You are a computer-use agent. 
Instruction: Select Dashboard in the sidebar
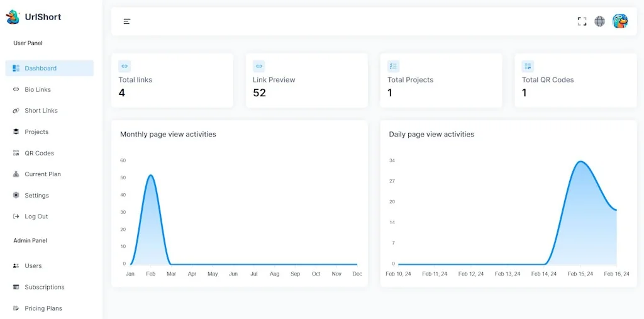(40, 69)
